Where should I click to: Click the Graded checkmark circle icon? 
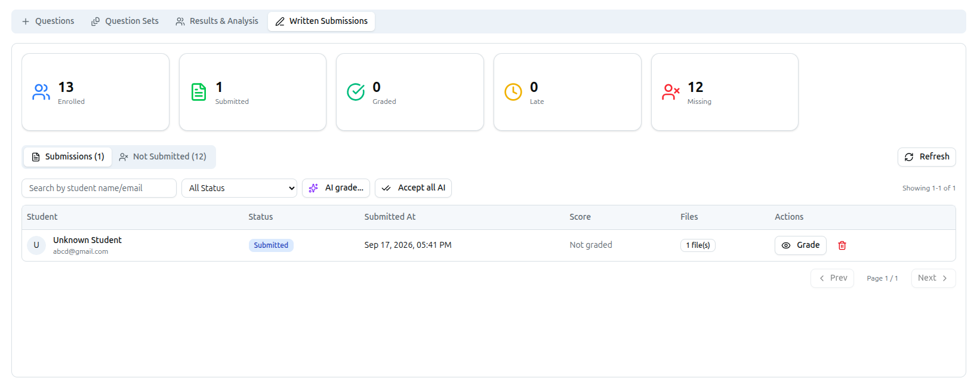coord(356,92)
